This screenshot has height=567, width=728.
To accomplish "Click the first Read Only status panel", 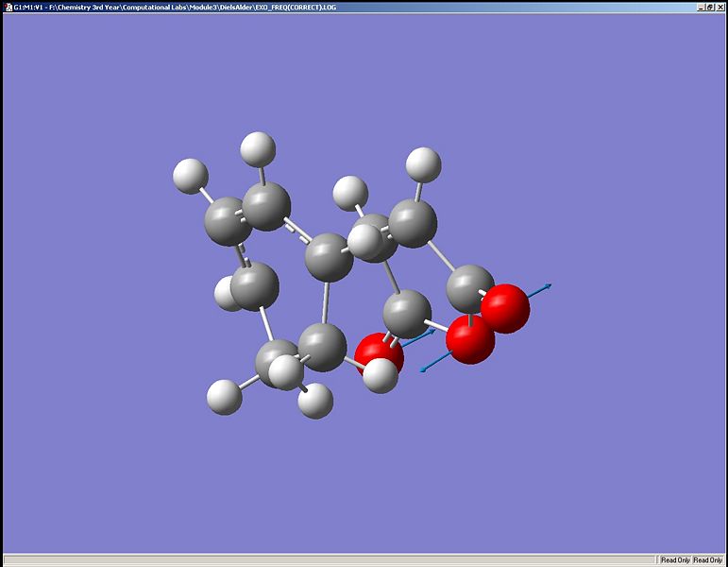I will click(675, 560).
